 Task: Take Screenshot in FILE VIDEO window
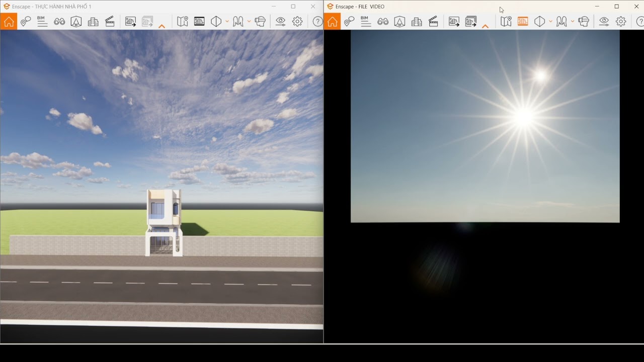click(454, 22)
